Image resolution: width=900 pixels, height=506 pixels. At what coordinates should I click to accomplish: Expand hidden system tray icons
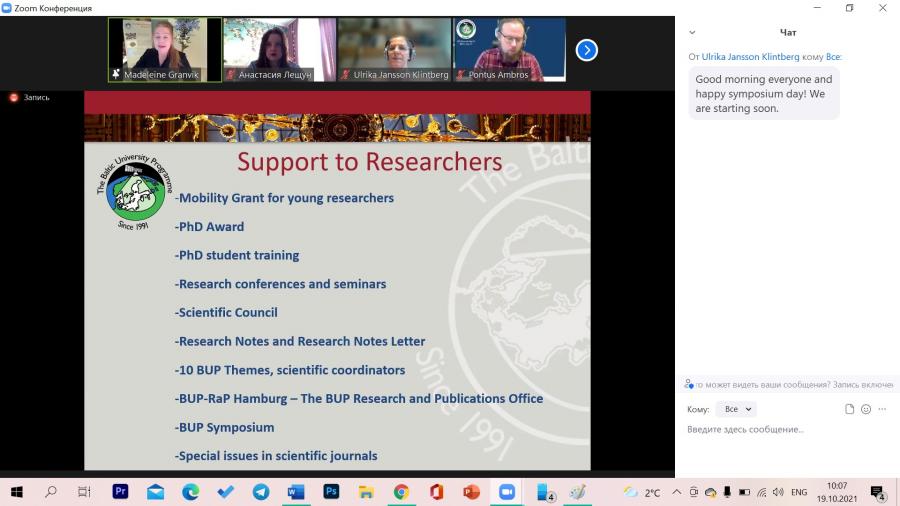click(x=677, y=492)
